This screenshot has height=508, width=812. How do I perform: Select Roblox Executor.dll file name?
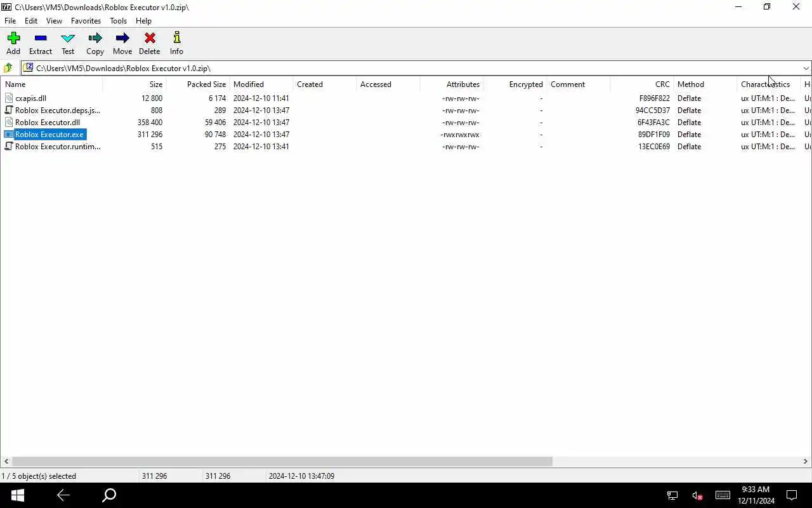click(48, 122)
